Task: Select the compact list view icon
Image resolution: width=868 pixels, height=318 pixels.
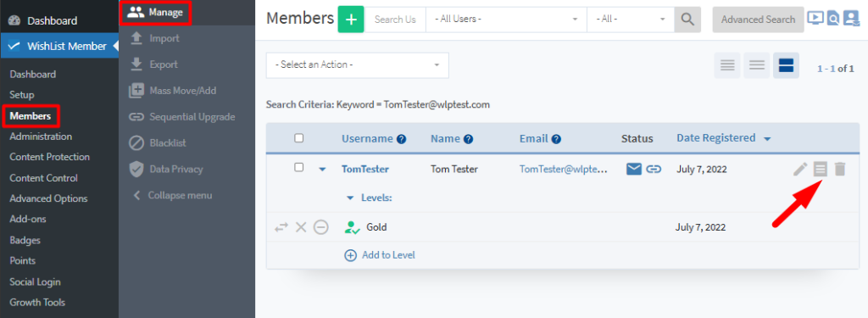Action: [x=727, y=65]
